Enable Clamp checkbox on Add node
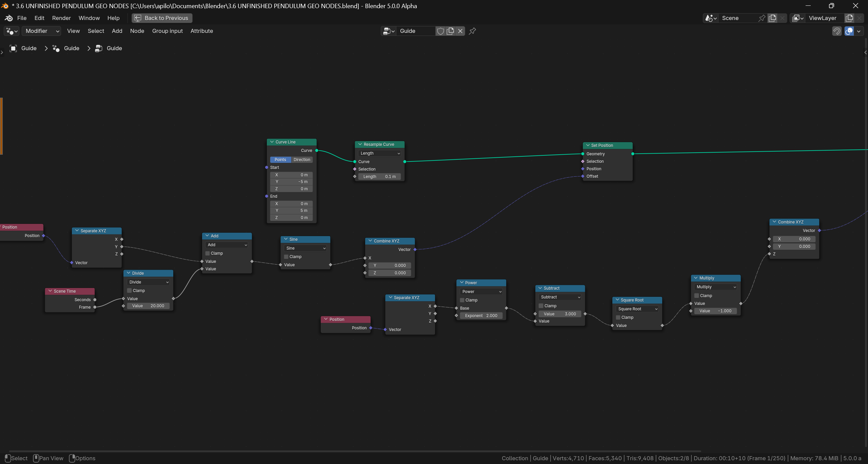This screenshot has width=868, height=464. pos(208,253)
